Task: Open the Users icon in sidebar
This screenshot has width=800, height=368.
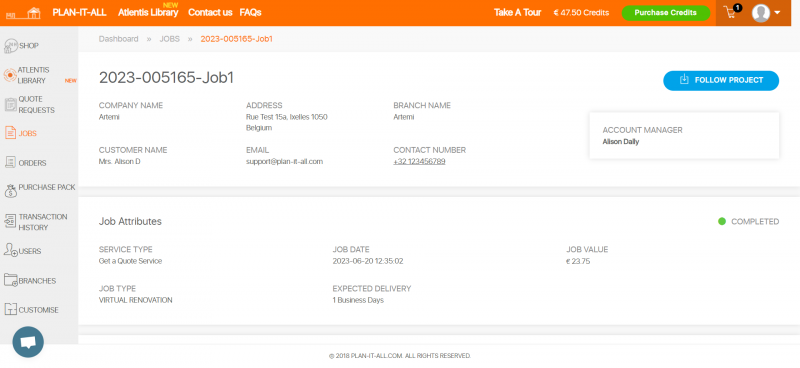Action: (11, 251)
